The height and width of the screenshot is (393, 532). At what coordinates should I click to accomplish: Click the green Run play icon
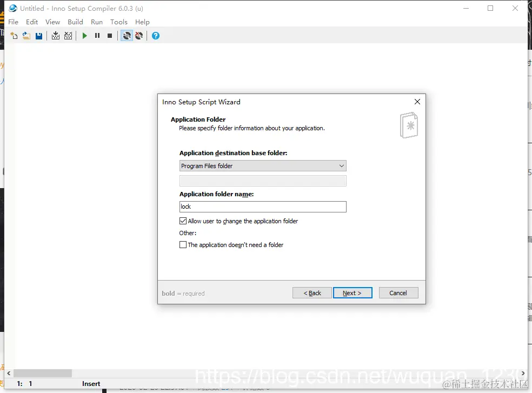click(x=85, y=36)
